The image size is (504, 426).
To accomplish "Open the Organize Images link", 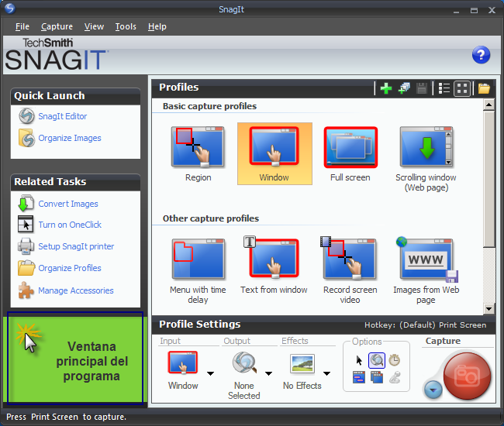I will (x=70, y=138).
